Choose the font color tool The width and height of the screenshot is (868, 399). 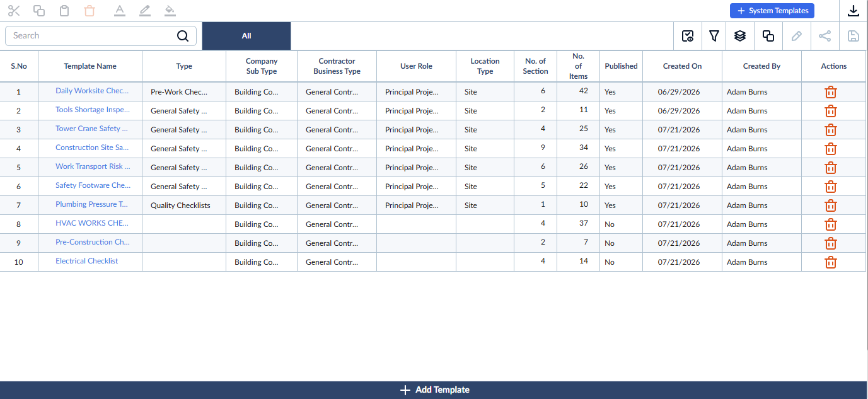point(120,11)
